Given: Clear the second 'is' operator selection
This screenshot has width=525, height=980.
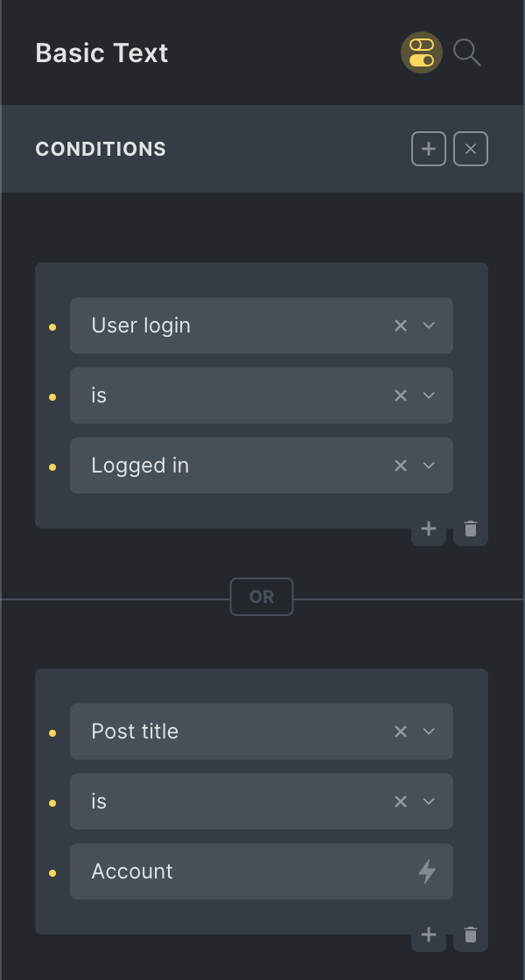Looking at the screenshot, I should pos(401,801).
